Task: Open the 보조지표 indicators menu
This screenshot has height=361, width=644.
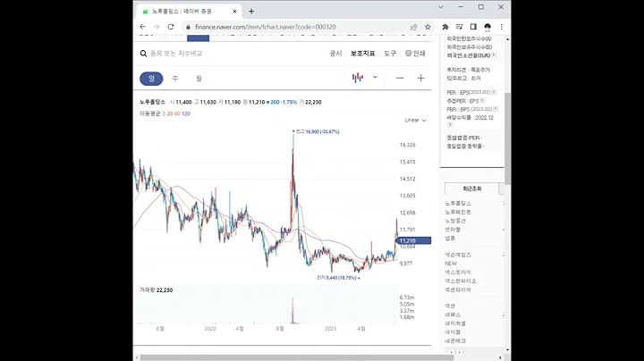Action: (x=362, y=54)
